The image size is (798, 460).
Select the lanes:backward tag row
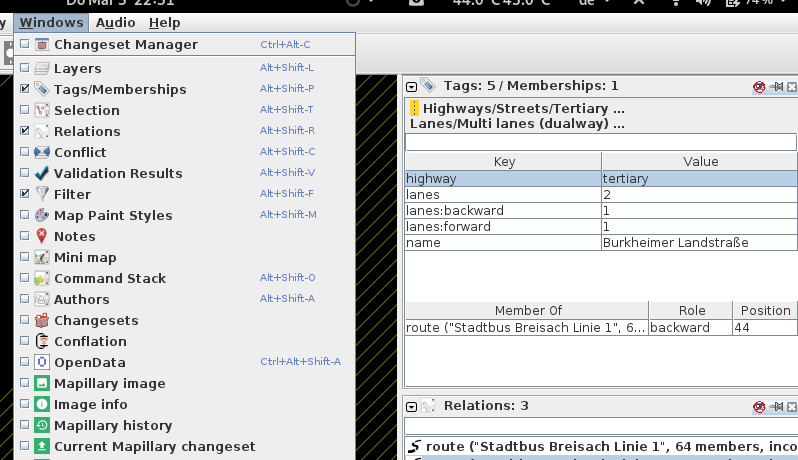pyautogui.click(x=602, y=211)
